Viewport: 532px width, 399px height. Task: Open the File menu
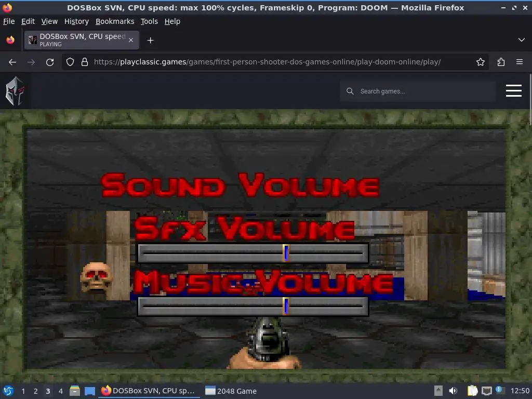(x=9, y=21)
